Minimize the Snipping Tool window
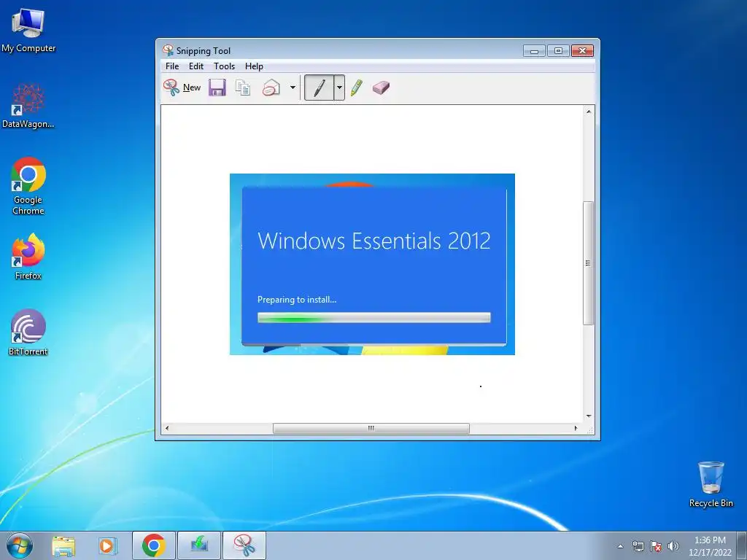The image size is (747, 560). tap(533, 50)
